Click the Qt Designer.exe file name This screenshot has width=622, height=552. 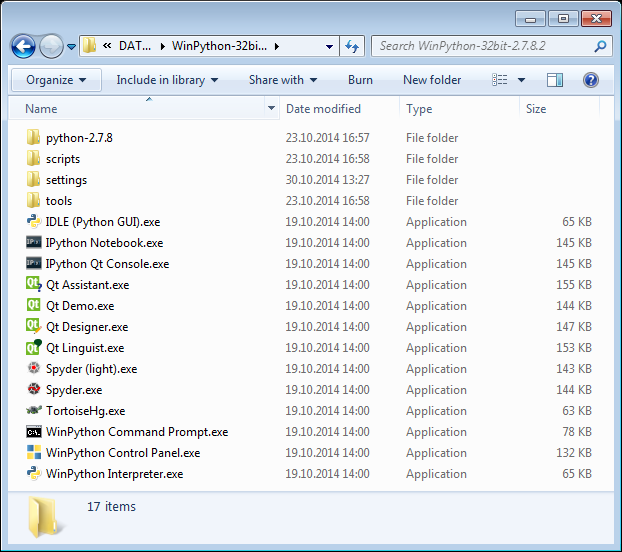(x=87, y=327)
